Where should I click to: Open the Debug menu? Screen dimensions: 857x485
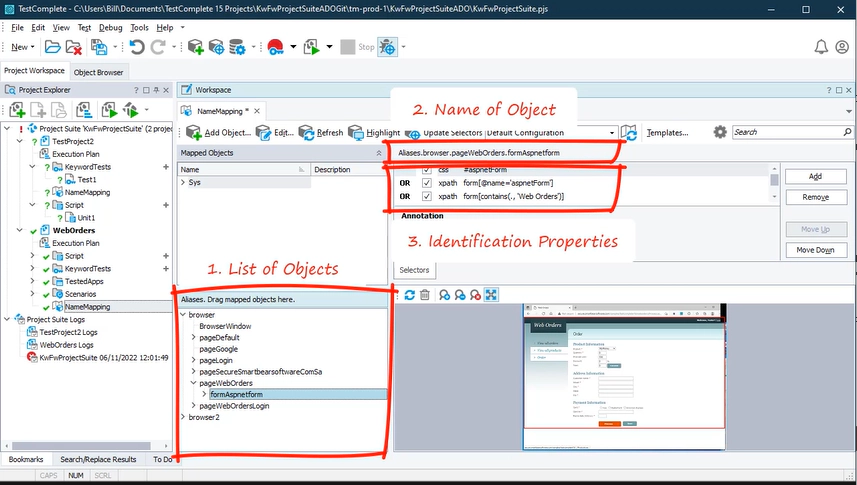[x=110, y=27]
